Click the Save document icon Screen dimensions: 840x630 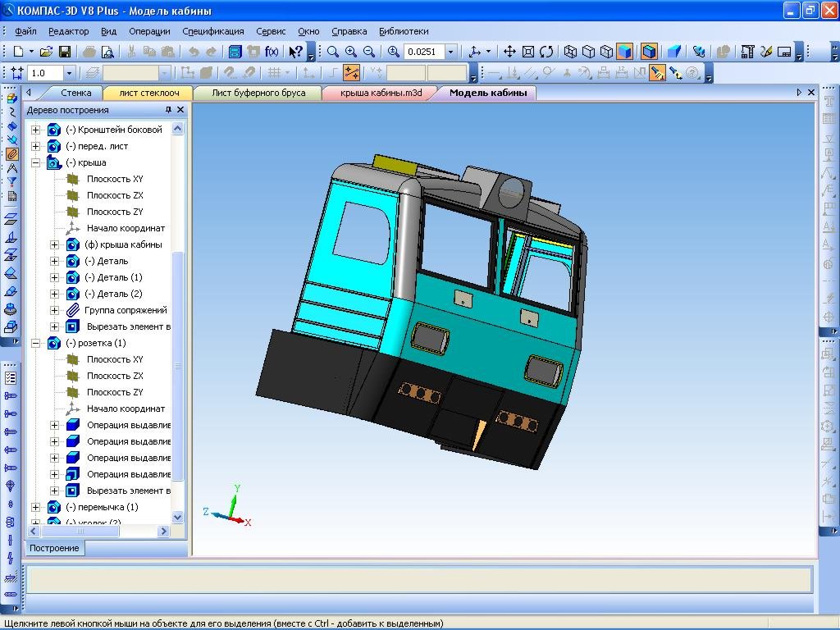[64, 52]
